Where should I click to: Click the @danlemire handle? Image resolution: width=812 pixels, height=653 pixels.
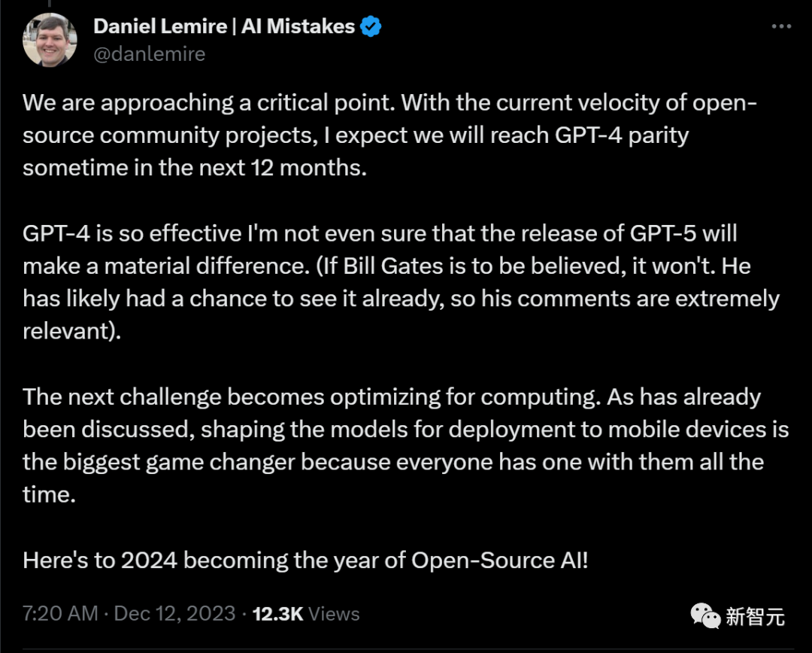click(x=149, y=54)
